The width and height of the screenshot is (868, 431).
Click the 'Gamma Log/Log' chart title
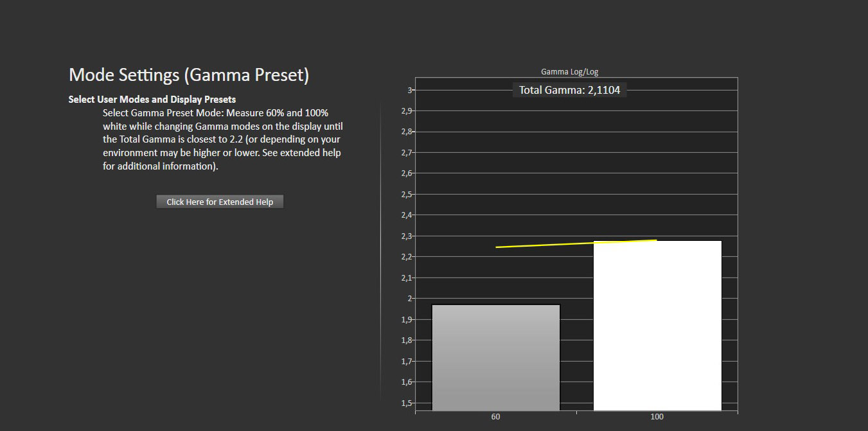point(569,72)
